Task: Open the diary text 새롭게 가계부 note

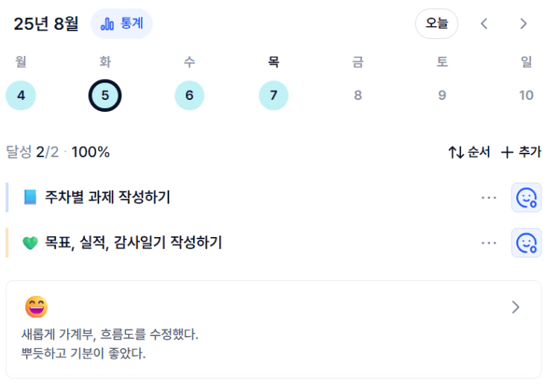Action: [109, 344]
